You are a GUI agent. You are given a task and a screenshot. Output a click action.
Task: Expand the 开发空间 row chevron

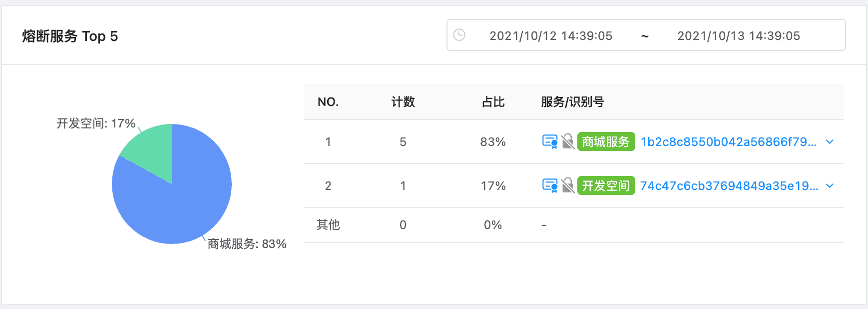(x=830, y=186)
